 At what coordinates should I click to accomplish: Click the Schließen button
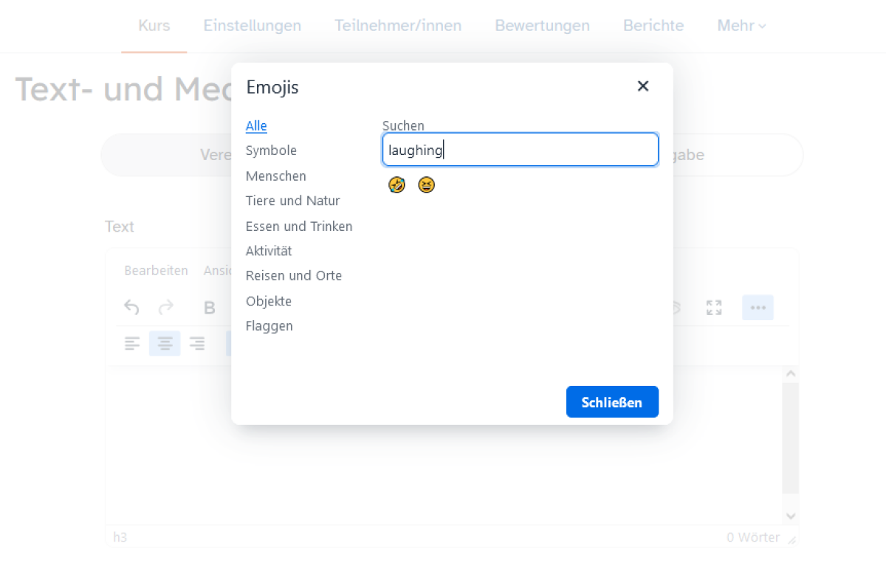(612, 402)
